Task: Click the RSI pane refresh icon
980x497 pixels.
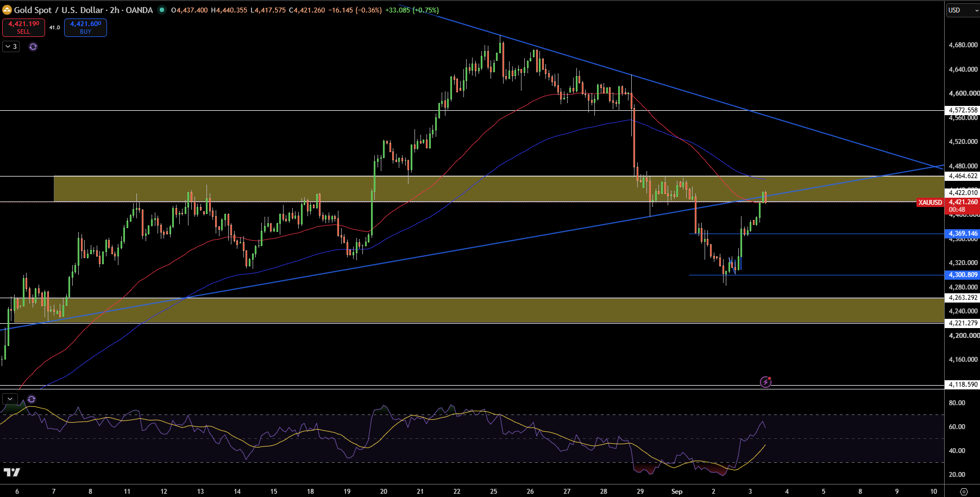Action: point(32,399)
